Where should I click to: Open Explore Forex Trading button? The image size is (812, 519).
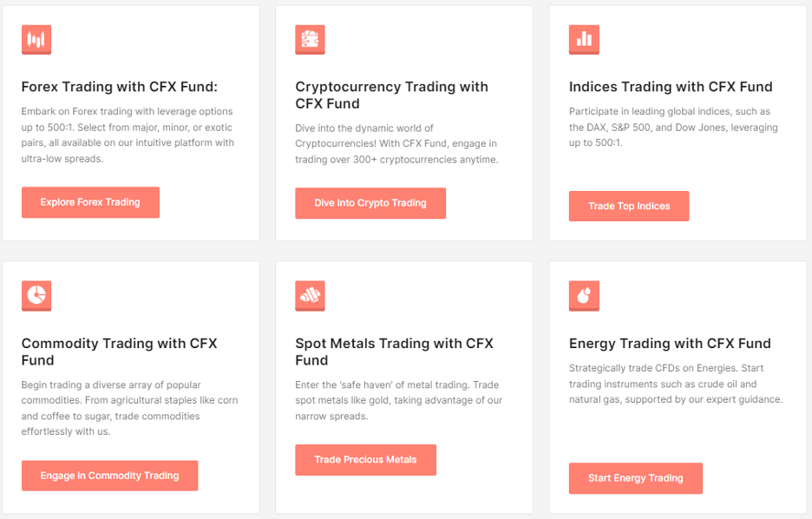pyautogui.click(x=90, y=202)
